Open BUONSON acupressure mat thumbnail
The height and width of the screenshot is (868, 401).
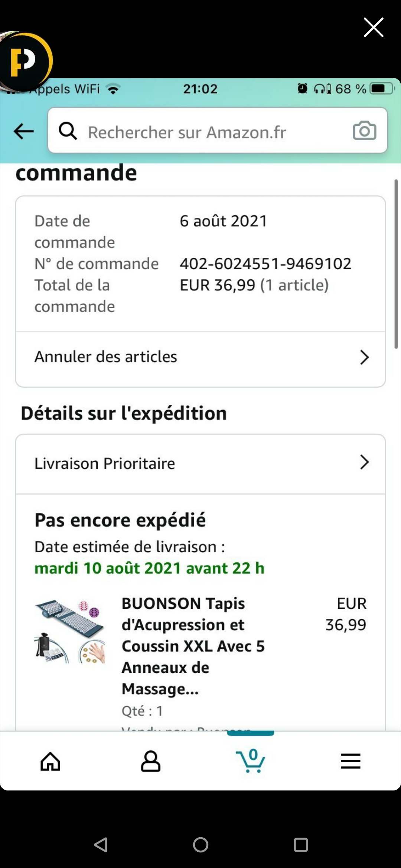coord(70,631)
